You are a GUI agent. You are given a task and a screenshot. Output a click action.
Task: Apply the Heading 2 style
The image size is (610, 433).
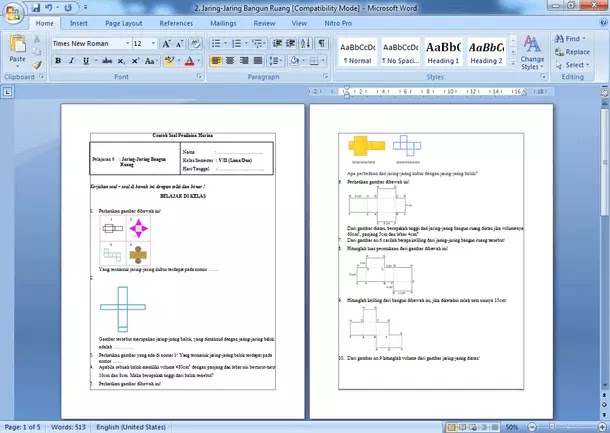tap(486, 52)
